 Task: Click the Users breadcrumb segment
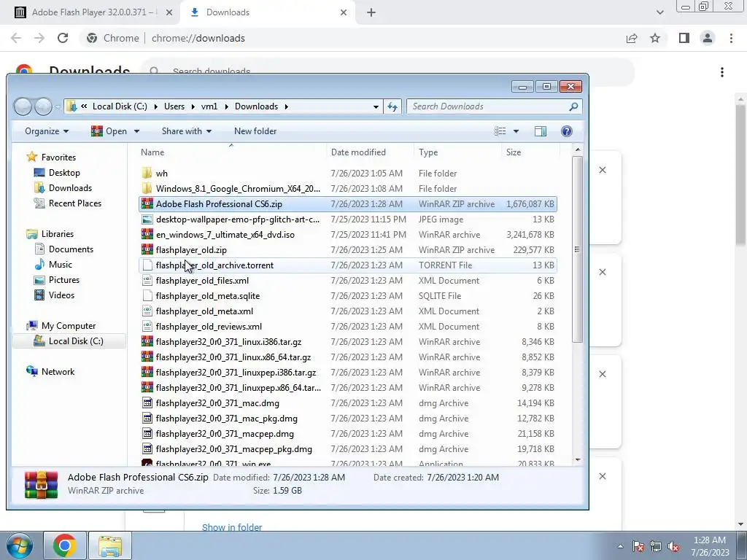[x=174, y=106]
